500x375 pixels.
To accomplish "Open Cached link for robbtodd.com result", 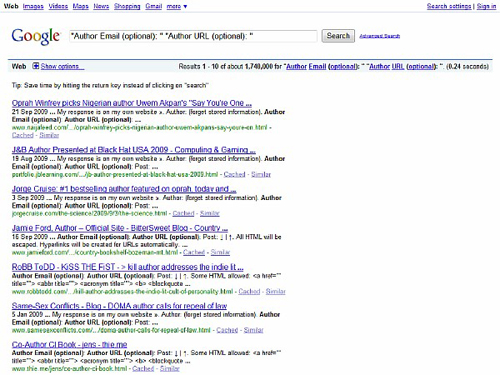I will (x=249, y=291).
